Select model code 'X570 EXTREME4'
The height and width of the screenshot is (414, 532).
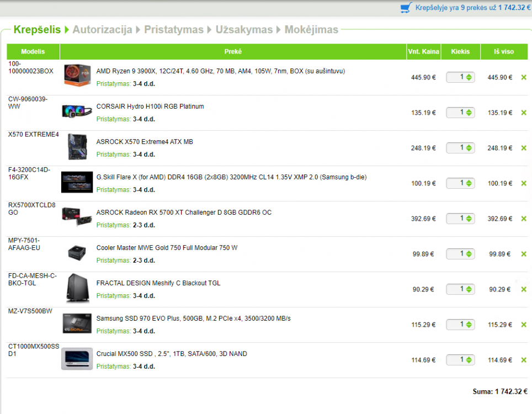(x=33, y=134)
